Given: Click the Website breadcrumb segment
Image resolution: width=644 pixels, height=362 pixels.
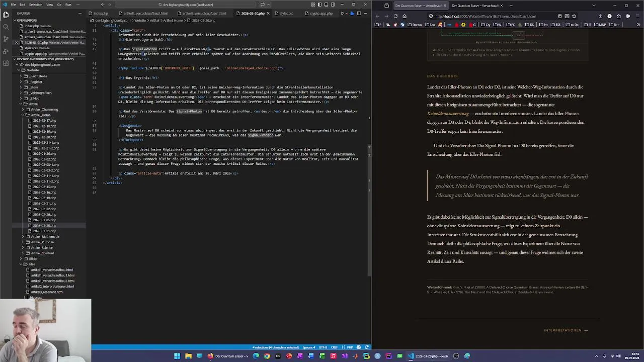Looking at the screenshot, I should pyautogui.click(x=140, y=21).
